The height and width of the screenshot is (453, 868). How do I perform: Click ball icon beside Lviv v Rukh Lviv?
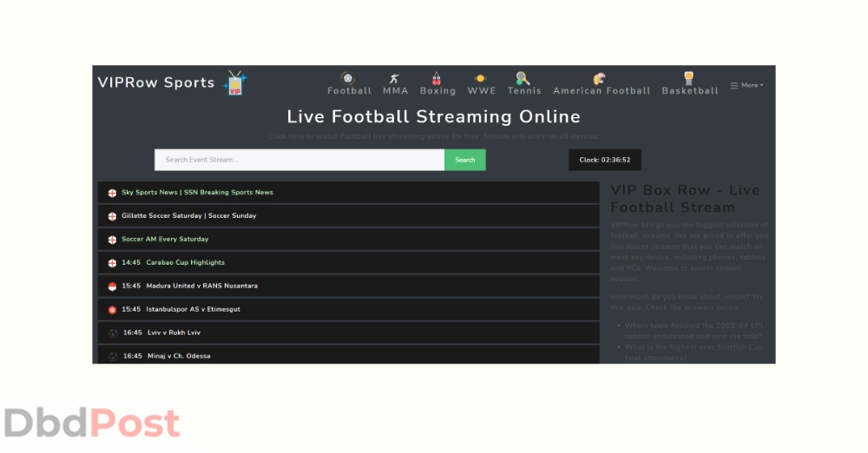coord(113,333)
